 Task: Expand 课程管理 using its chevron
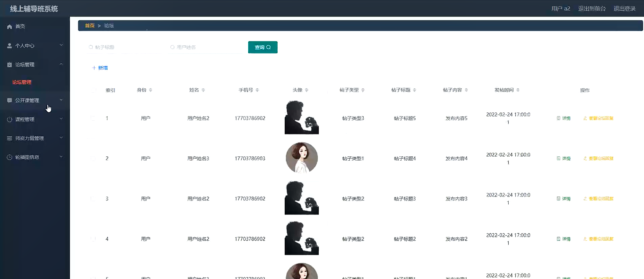click(x=61, y=119)
